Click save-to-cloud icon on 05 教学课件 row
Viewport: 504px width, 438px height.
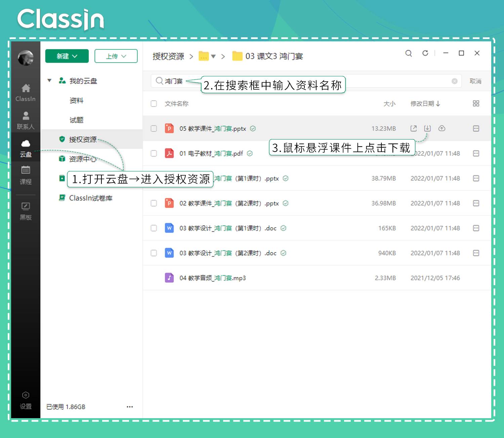(x=442, y=128)
